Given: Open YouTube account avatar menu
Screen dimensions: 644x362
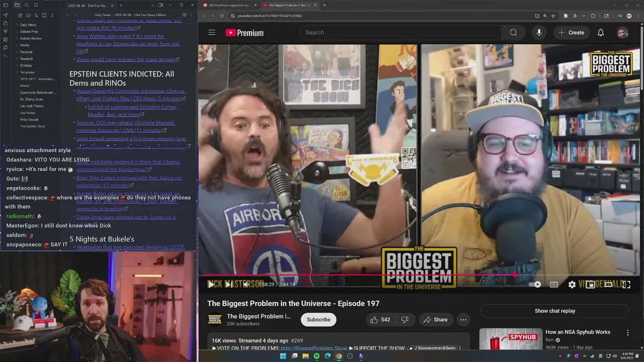Looking at the screenshot, I should pyautogui.click(x=623, y=33).
